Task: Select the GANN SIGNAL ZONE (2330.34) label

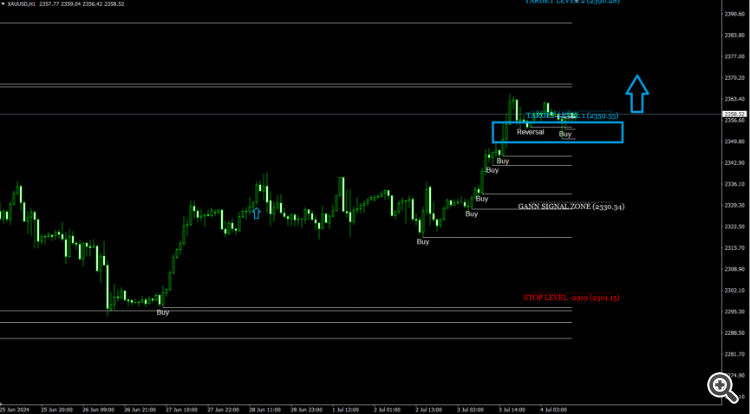Action: coord(571,207)
